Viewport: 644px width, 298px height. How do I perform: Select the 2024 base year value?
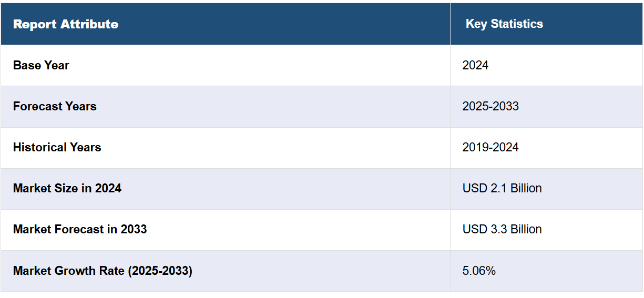click(x=475, y=65)
